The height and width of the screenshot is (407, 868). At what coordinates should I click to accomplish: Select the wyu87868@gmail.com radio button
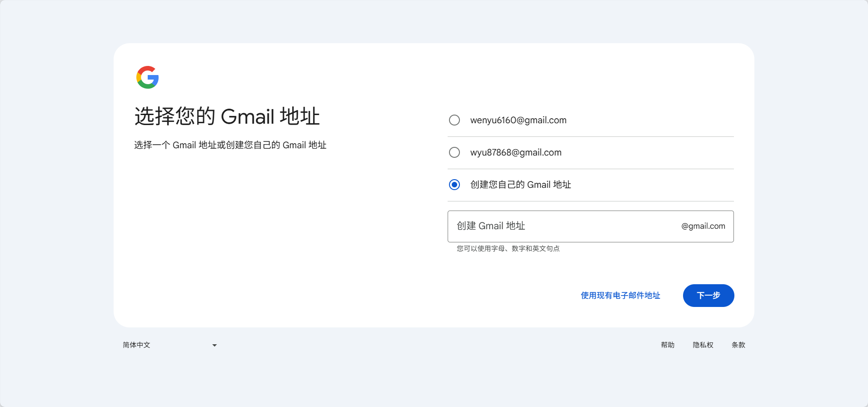pyautogui.click(x=454, y=152)
